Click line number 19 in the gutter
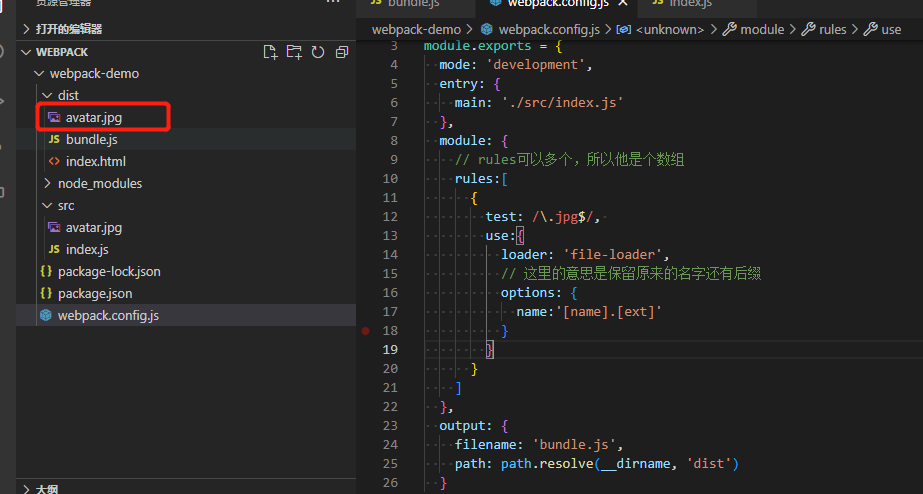The height and width of the screenshot is (494, 923). 390,350
